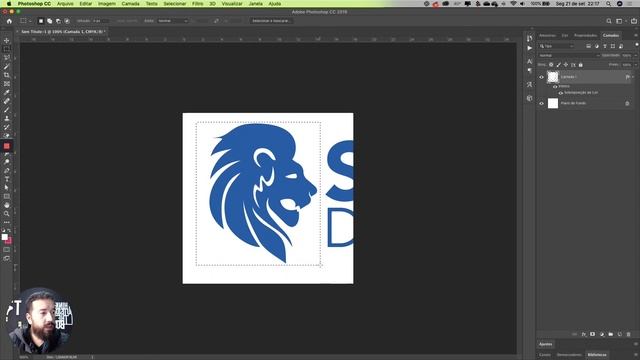Image resolution: width=640 pixels, height=360 pixels.
Task: Open the Character panel icon
Action: coord(529,61)
